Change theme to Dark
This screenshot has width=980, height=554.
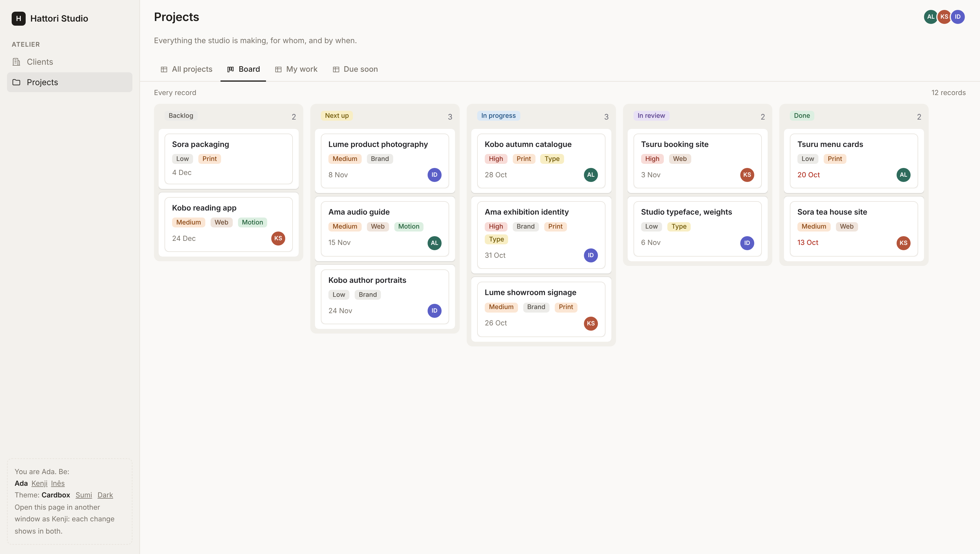(105, 495)
